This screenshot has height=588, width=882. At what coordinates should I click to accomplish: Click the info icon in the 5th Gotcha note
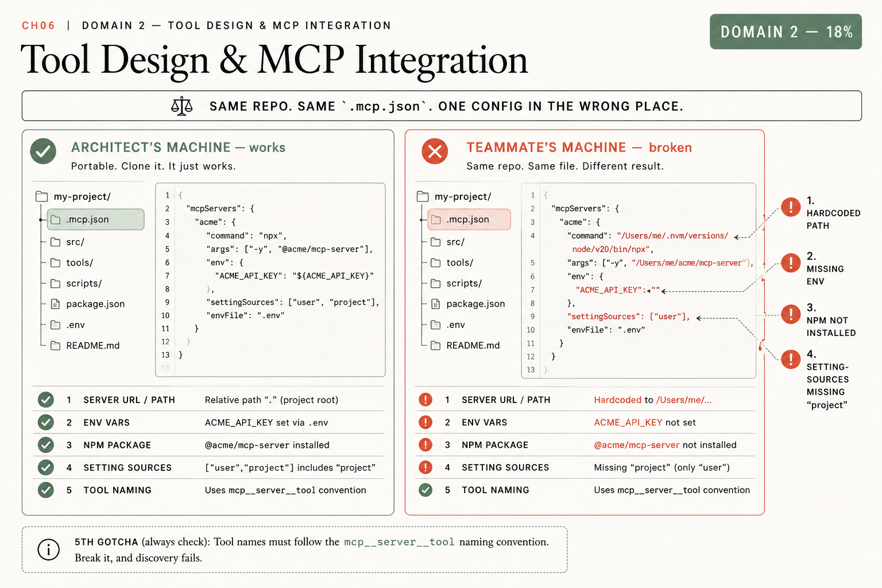(48, 550)
